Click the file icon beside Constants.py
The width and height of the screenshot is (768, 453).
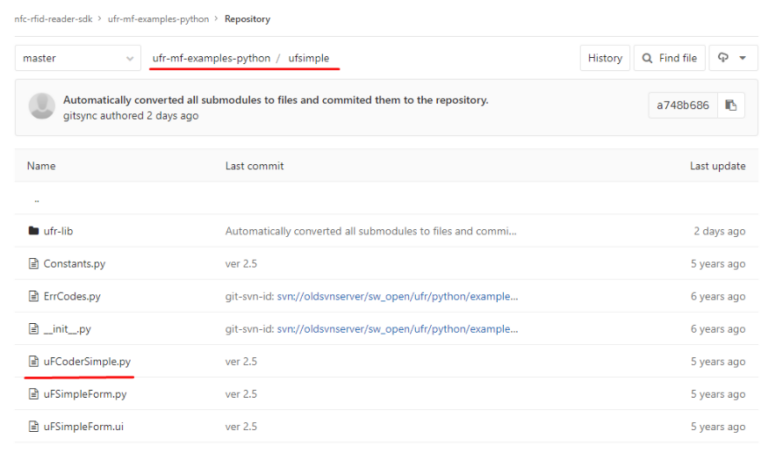pos(33,263)
